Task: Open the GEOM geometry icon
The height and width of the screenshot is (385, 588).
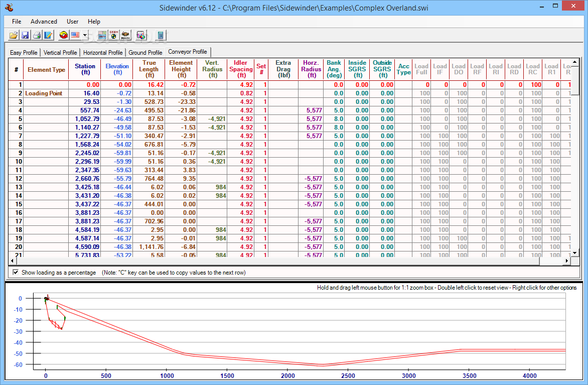Action: (x=113, y=35)
